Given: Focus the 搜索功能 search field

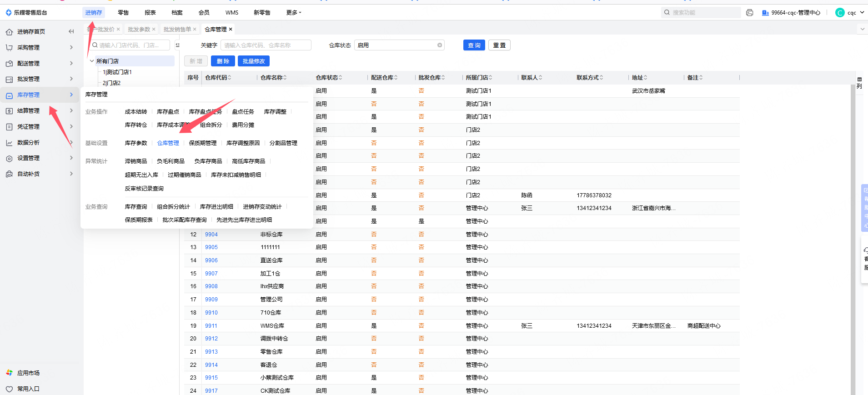Looking at the screenshot, I should (x=701, y=13).
